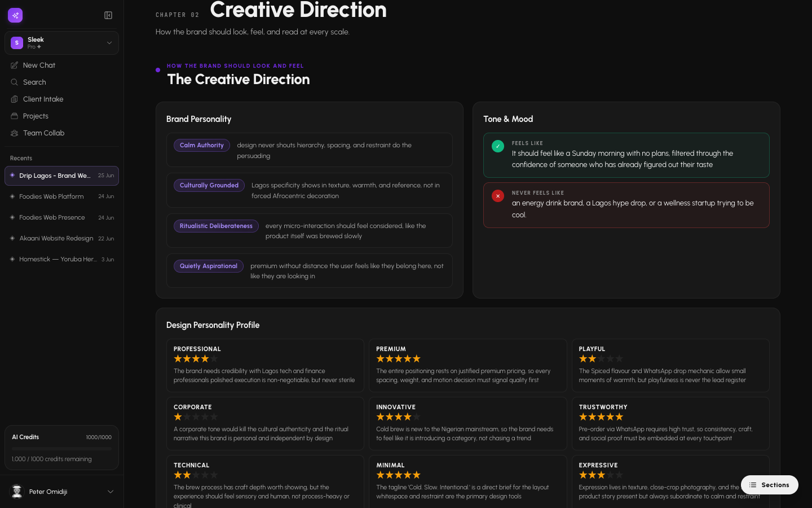This screenshot has width=812, height=508.
Task: Click the 3 Jun date on Homestick
Action: point(108,260)
